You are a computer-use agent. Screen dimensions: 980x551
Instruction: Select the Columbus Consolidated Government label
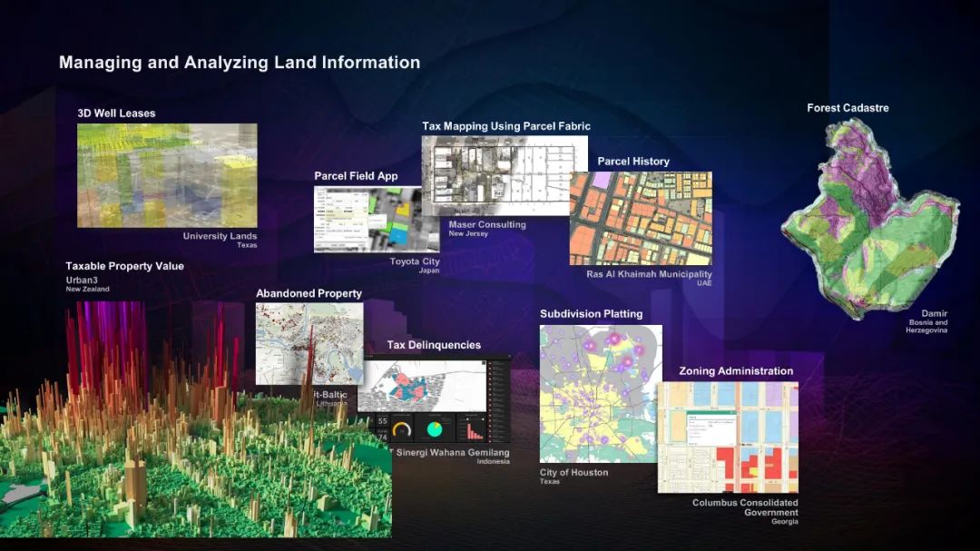point(745,507)
